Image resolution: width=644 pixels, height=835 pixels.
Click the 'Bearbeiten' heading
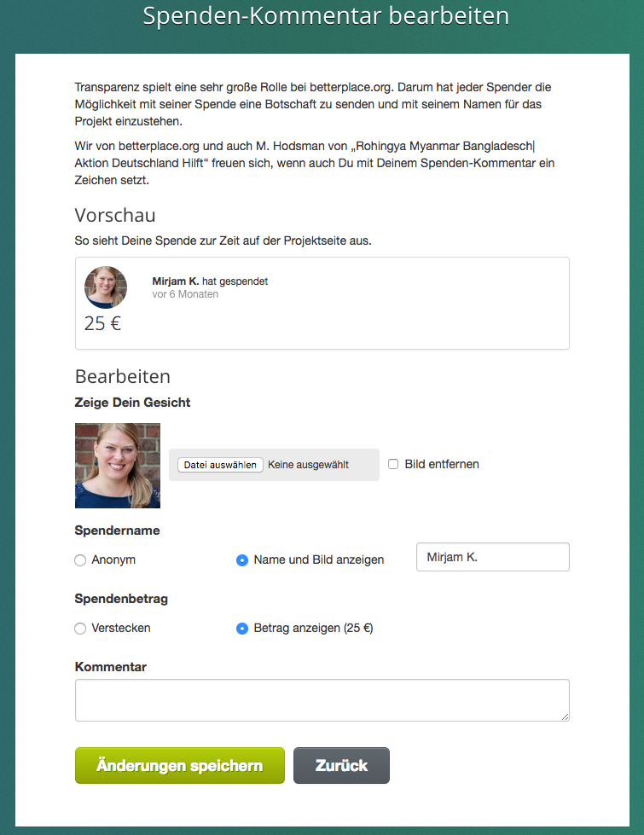123,376
